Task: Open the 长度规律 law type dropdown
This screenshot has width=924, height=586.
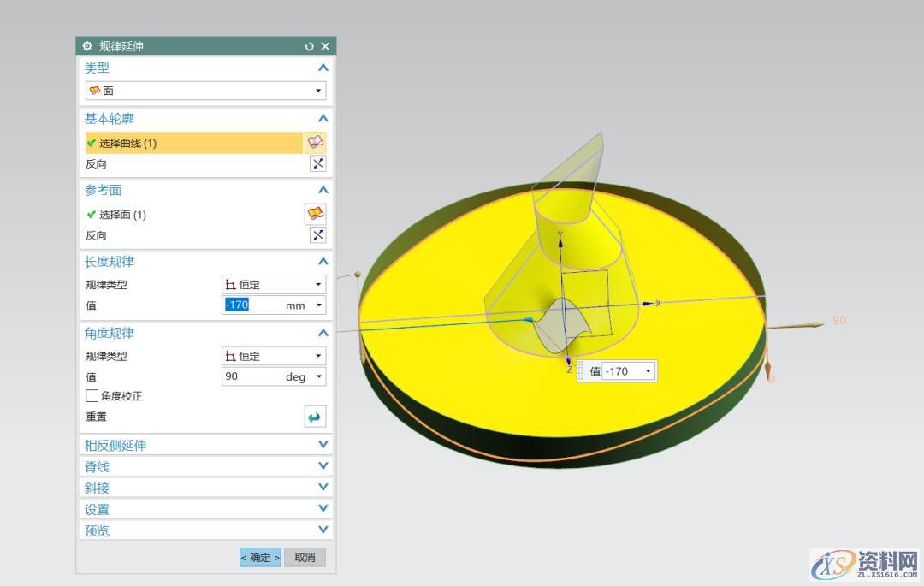Action: tap(274, 285)
